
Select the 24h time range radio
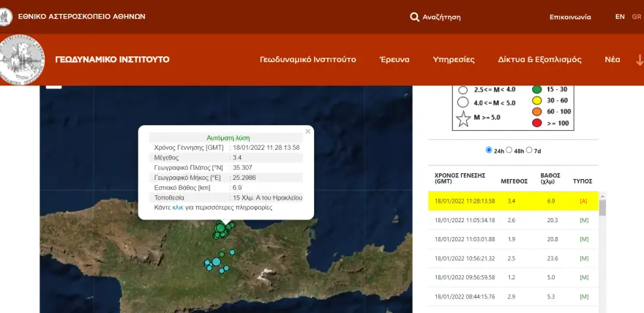489,150
